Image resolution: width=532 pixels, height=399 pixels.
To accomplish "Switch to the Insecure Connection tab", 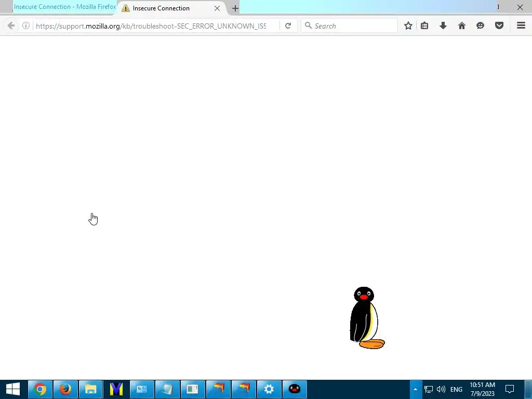I will click(x=171, y=8).
